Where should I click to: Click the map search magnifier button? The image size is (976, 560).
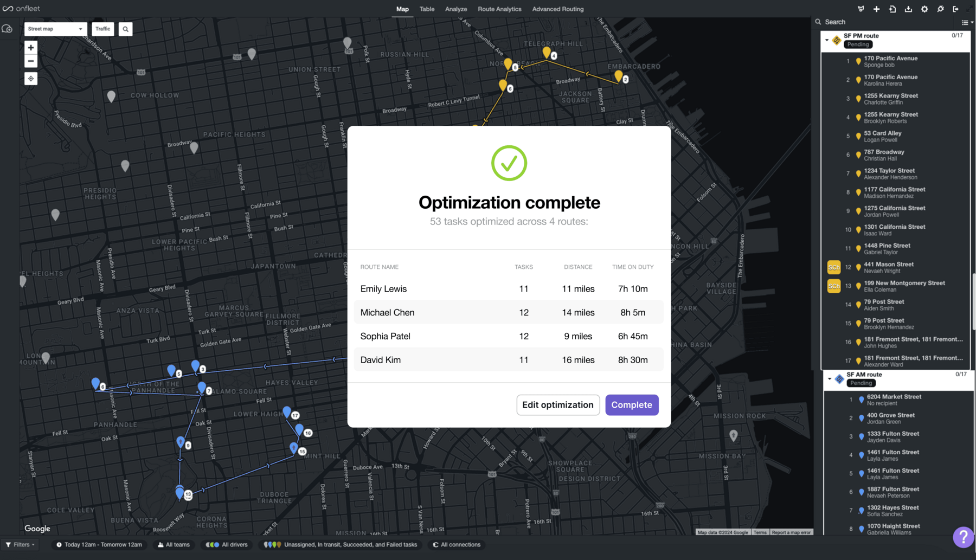point(125,29)
